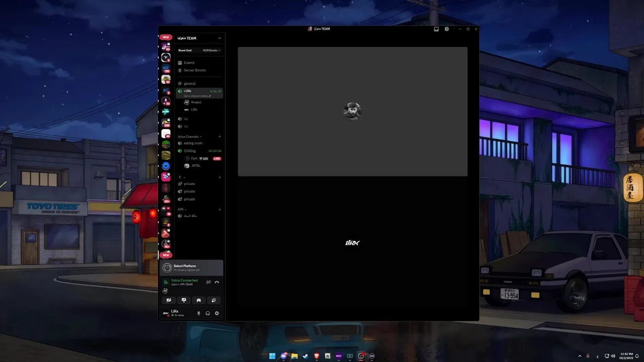
Task: Open the volume control in the system tray
Action: coord(613,356)
